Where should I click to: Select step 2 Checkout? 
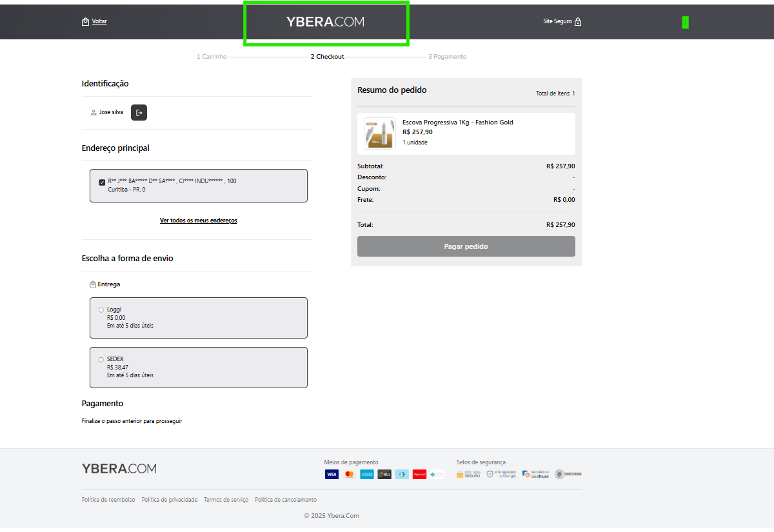(x=328, y=57)
